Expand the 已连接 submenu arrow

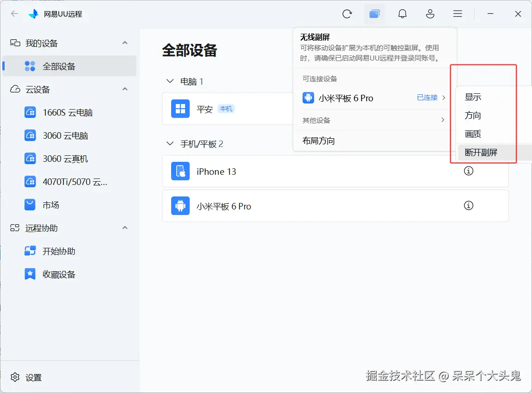444,98
